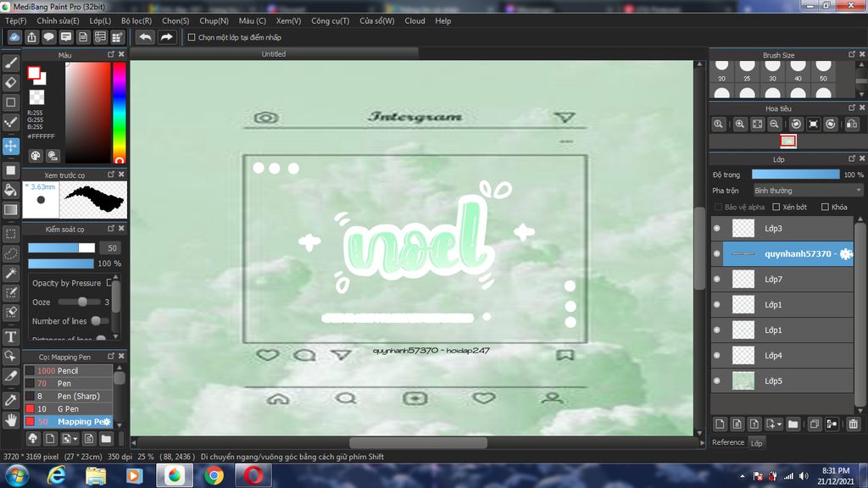Undock the Kiểm soát cọ panel
The height and width of the screenshot is (488, 868).
(x=111, y=229)
